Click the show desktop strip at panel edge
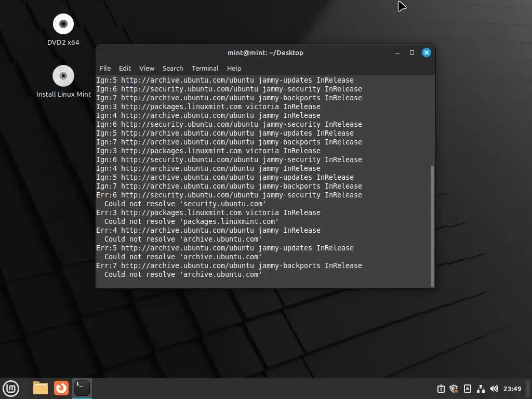This screenshot has width=532, height=399. click(x=528, y=389)
